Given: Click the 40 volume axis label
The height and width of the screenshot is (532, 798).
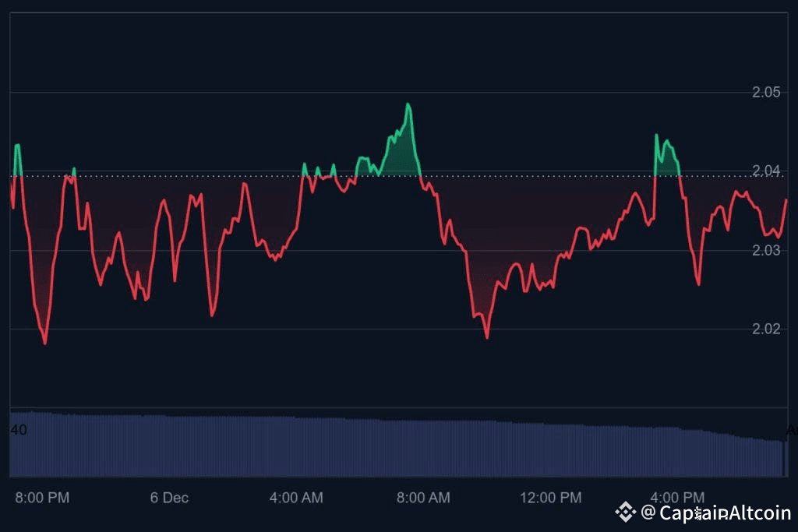Looking at the screenshot, I should coord(19,430).
